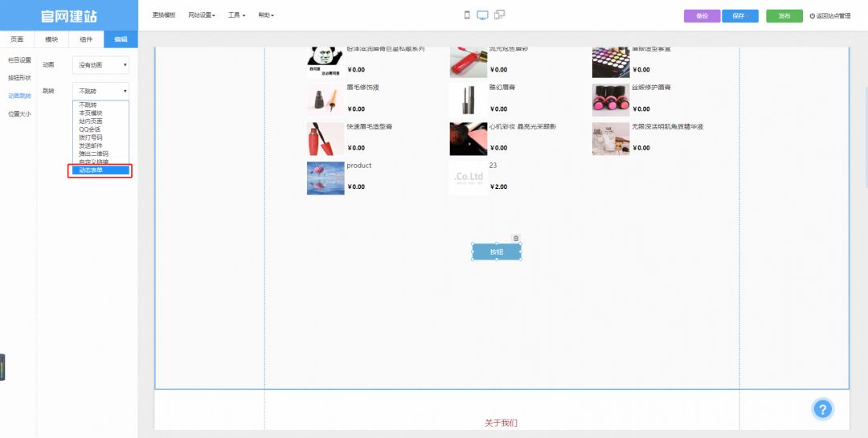The width and height of the screenshot is (868, 438).
Task: Open the 动画 dropdown showing 没有动画
Action: pyautogui.click(x=100, y=64)
